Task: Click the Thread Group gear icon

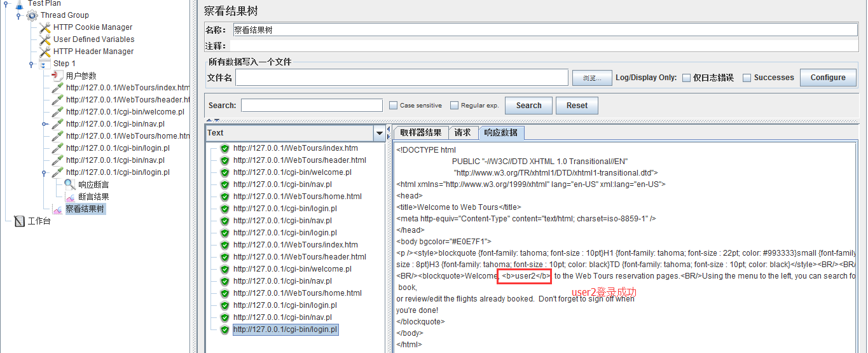Action: point(32,15)
